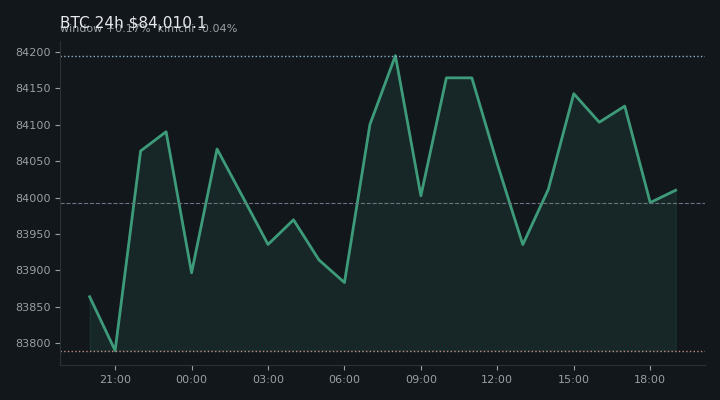This screenshot has height=400, width=720.
Task: Click the 83850 y-axis label
Action: point(33,307)
